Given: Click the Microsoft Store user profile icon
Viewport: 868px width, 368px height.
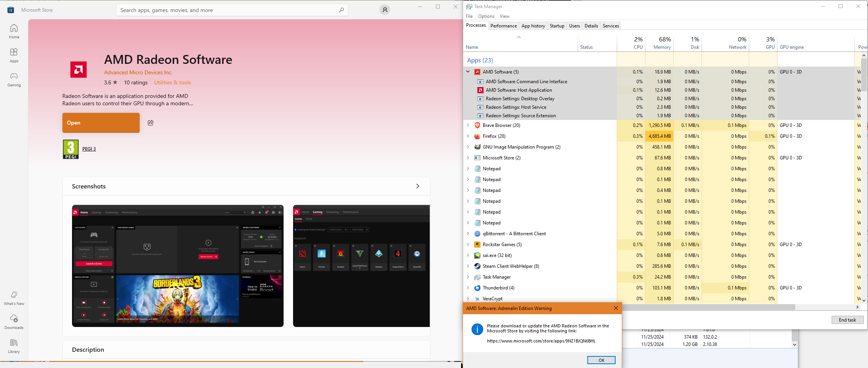Looking at the screenshot, I should [x=385, y=10].
